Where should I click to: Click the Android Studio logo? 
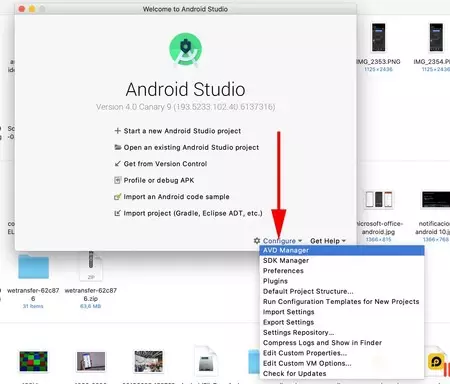point(185,49)
